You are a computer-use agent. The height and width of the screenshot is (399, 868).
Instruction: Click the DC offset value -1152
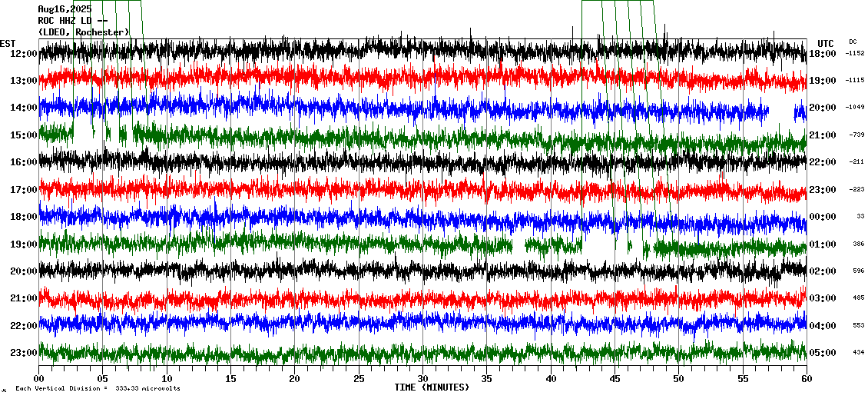855,53
